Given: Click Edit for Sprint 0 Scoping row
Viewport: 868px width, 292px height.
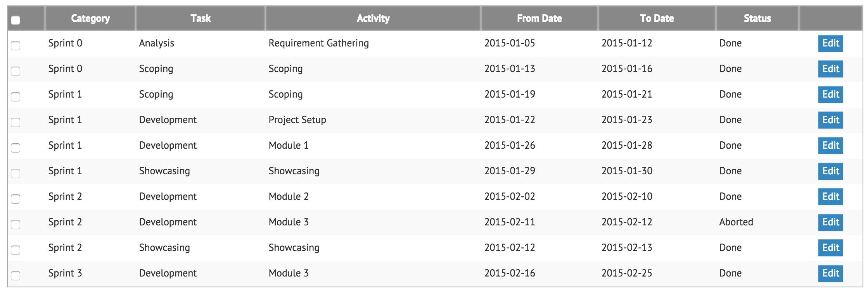Looking at the screenshot, I should pyautogui.click(x=830, y=69).
